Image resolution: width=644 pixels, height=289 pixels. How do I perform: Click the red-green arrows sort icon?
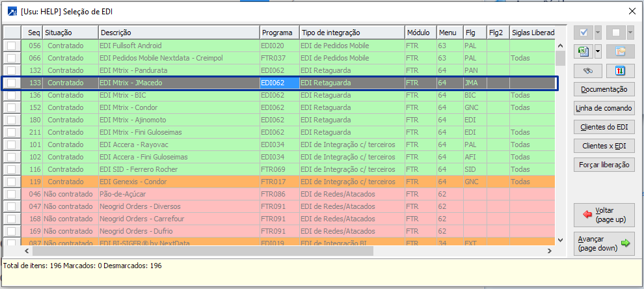pyautogui.click(x=620, y=71)
